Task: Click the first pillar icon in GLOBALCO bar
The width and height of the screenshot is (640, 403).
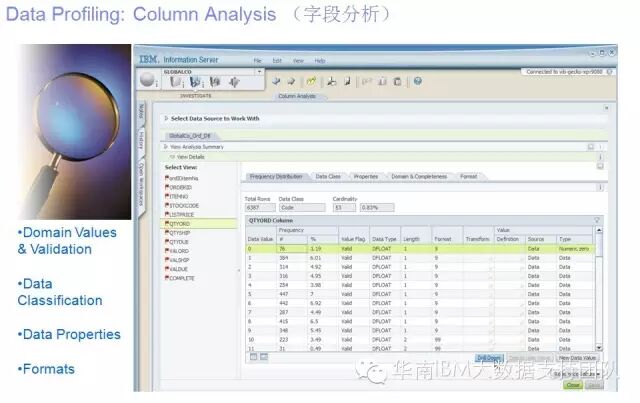Action: 176,82
